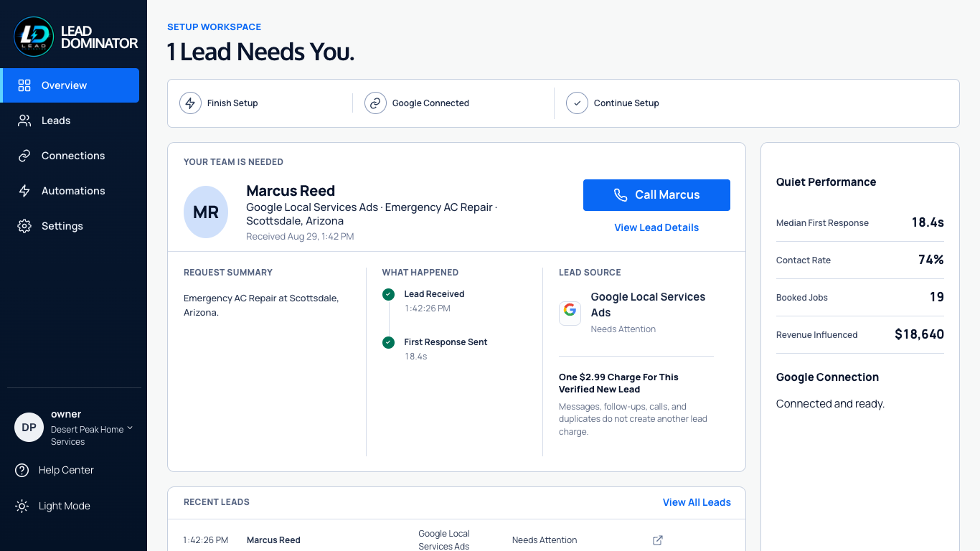Switch theme with Light Mode
Screen dimensions: 980x551
[53, 506]
